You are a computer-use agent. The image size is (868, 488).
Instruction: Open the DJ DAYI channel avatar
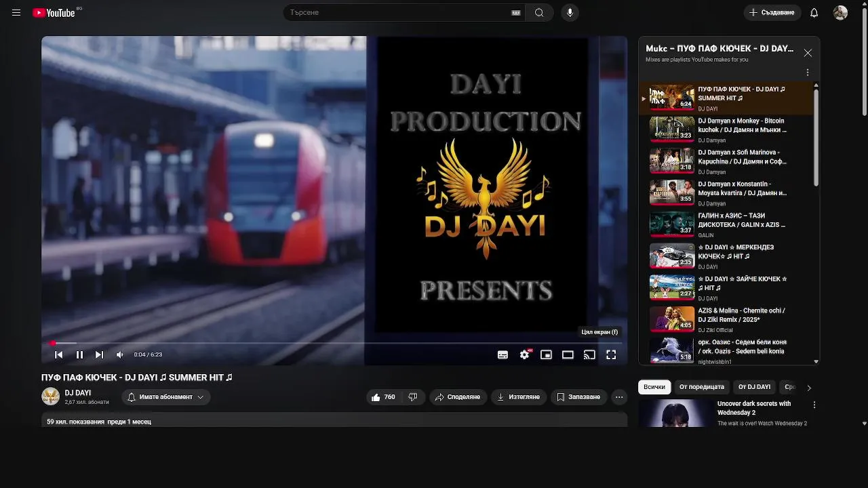point(51,396)
